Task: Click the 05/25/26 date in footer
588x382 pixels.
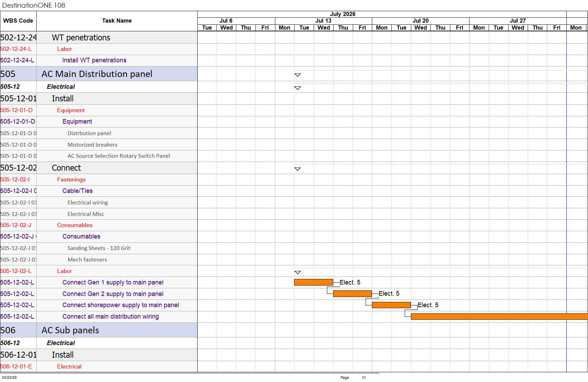Action: 9,377
